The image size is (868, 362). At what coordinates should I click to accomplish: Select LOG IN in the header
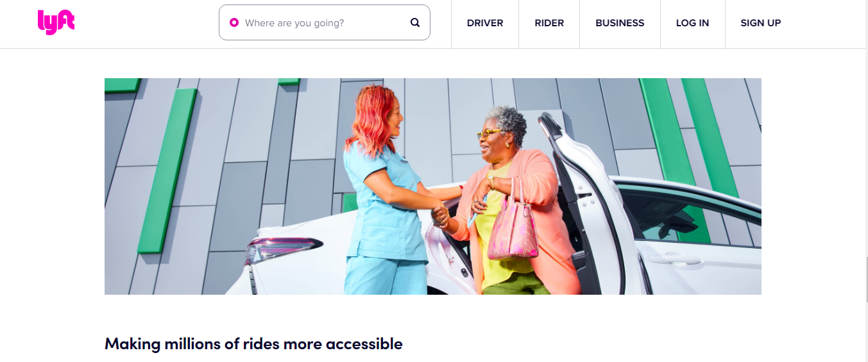click(x=692, y=23)
